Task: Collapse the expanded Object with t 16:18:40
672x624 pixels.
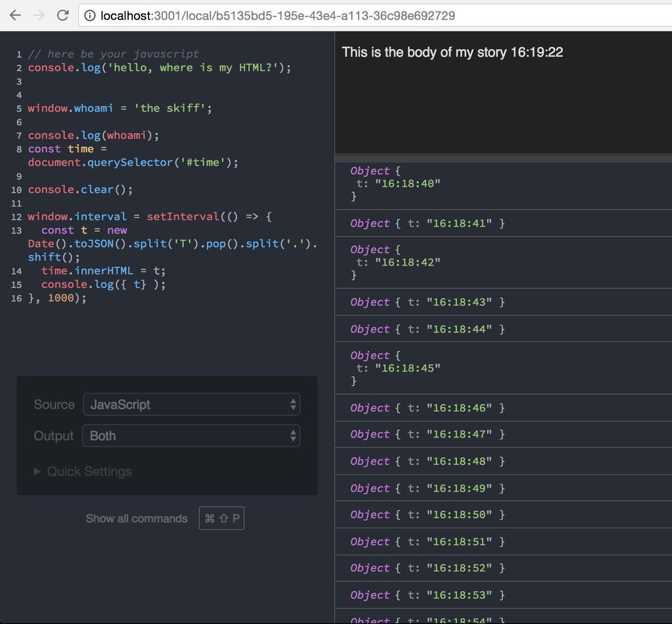Action: coord(370,171)
